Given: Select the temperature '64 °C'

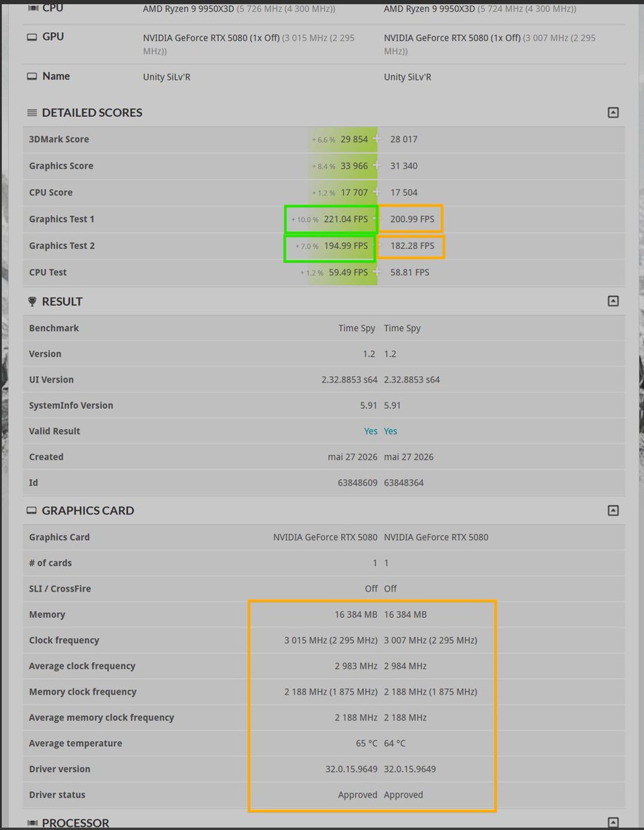Looking at the screenshot, I should tap(395, 744).
